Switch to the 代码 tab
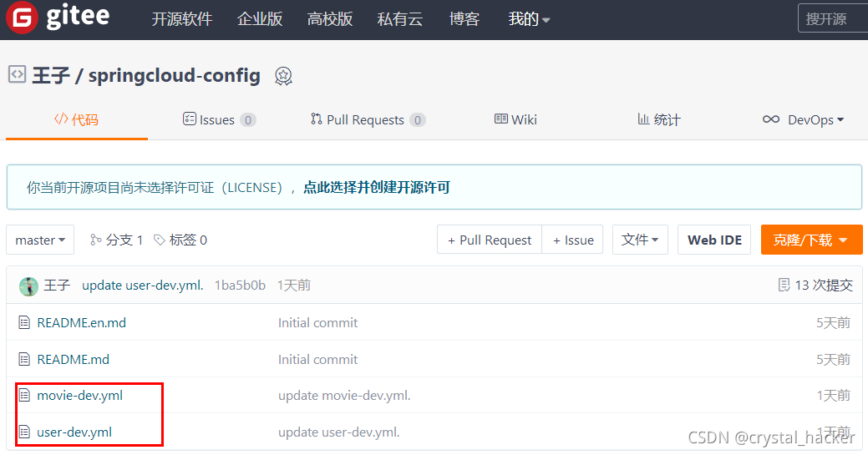This screenshot has width=868, height=455. pos(76,119)
